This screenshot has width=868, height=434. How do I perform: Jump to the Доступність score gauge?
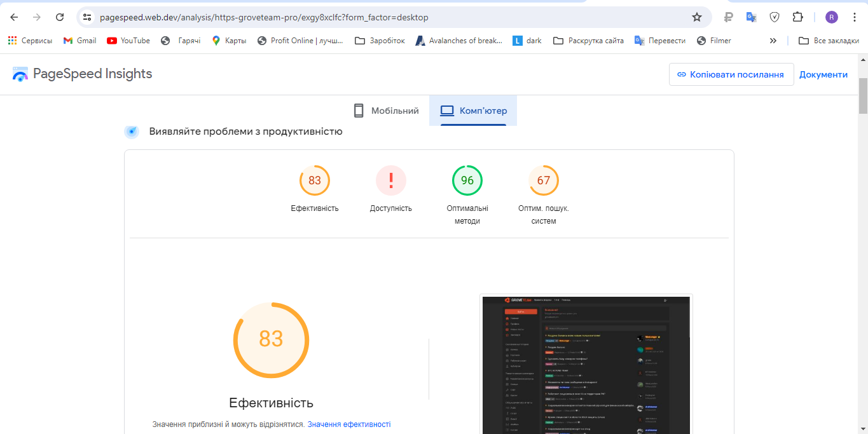click(x=391, y=180)
